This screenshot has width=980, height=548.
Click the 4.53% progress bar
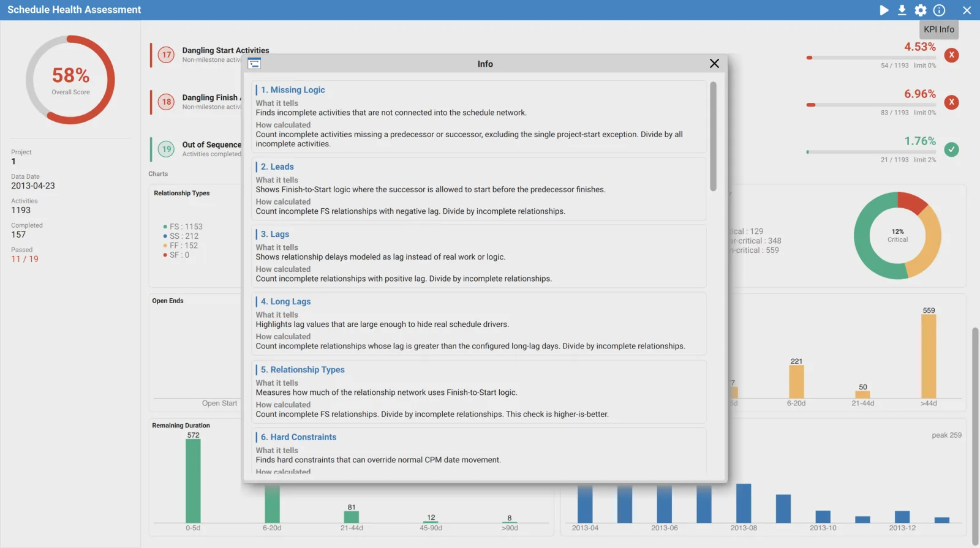click(x=871, y=58)
